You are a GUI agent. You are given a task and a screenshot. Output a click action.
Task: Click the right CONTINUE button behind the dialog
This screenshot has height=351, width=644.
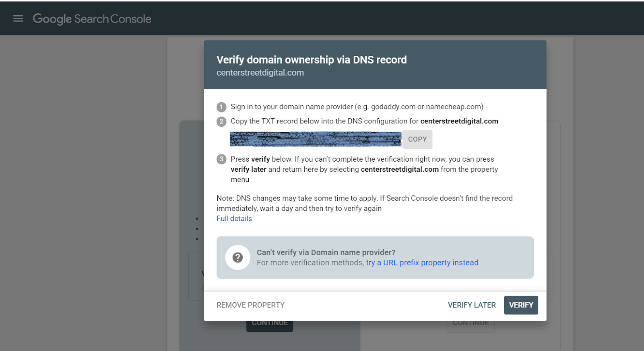pyautogui.click(x=471, y=326)
